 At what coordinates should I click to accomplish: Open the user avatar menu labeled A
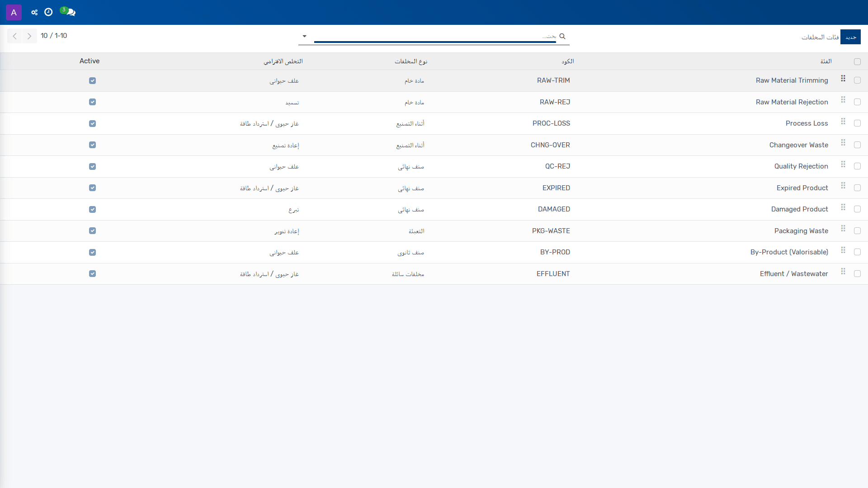point(14,12)
